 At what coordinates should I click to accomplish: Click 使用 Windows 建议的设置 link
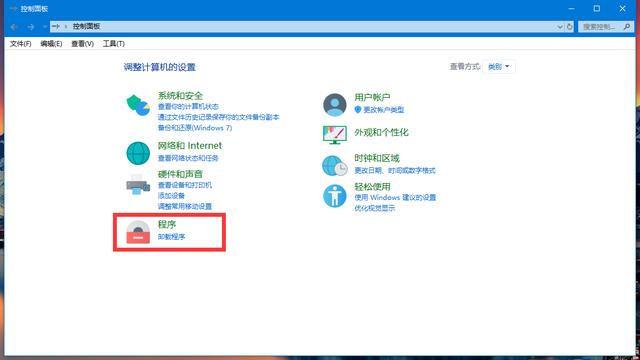point(395,197)
